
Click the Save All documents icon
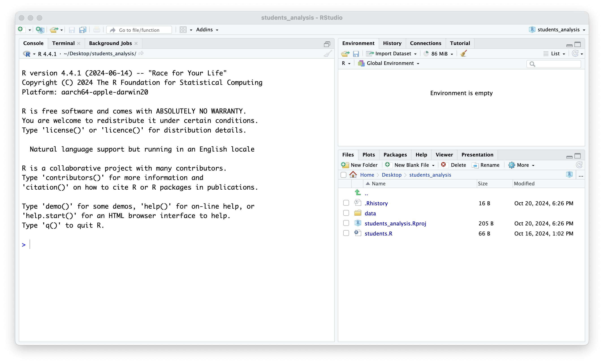click(x=83, y=30)
